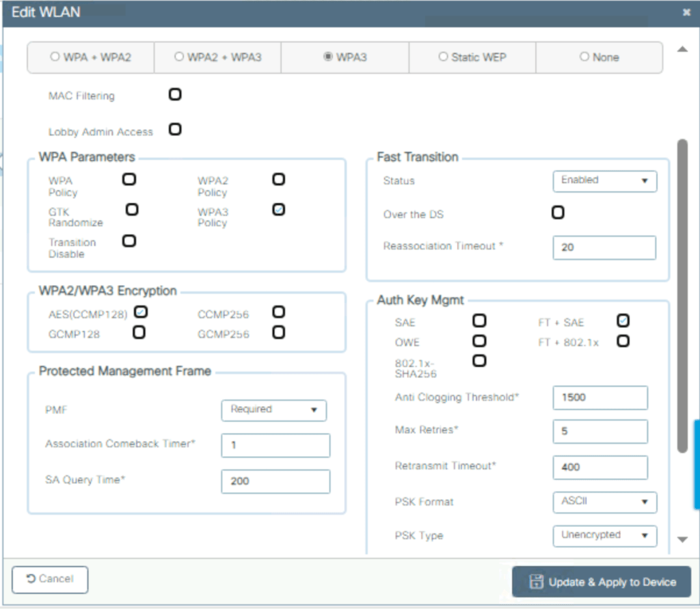Click the scroll up arrow icon

(x=682, y=49)
